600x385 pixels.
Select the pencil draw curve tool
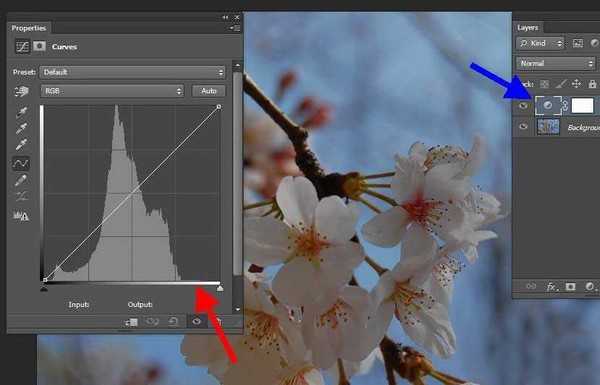pos(21,180)
